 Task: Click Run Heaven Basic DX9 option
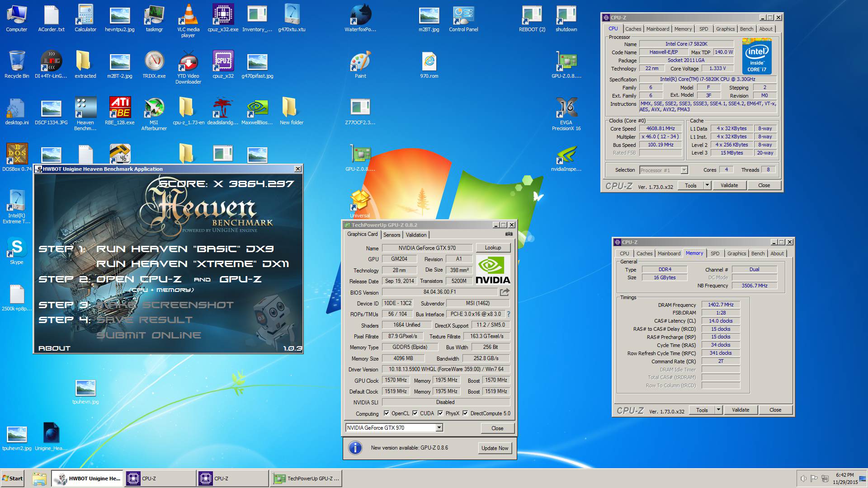click(x=185, y=249)
